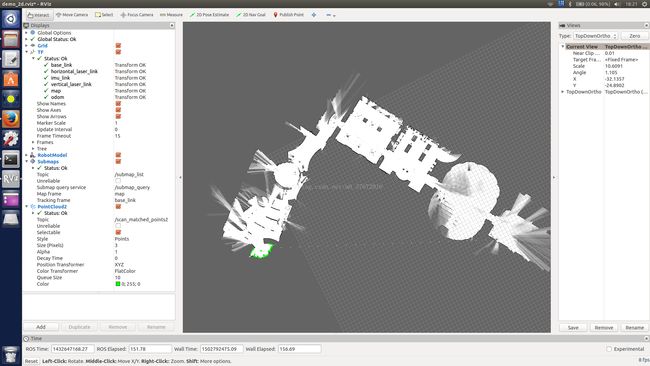Open System Settings from launcher
Viewport: 650px width, 366px height.
[x=11, y=139]
